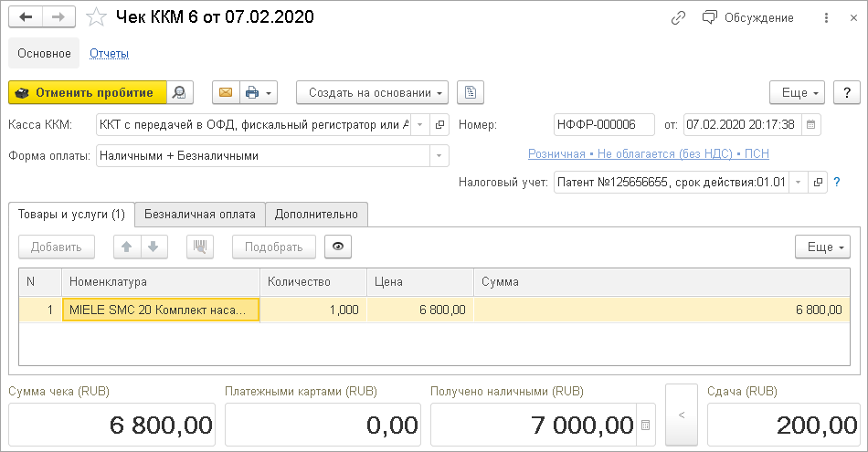Click the Номер input field
Image resolution: width=868 pixels, height=452 pixels.
click(604, 124)
